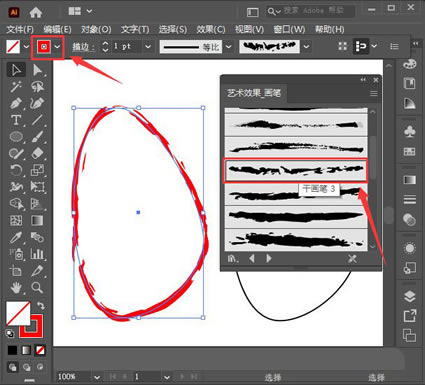Select the 干画笔 3 brush thumbnail

tap(295, 170)
